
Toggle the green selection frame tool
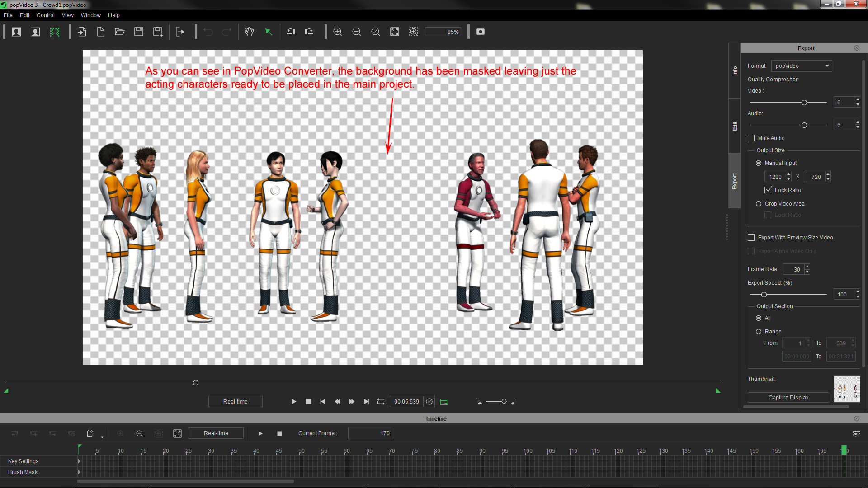pos(55,32)
